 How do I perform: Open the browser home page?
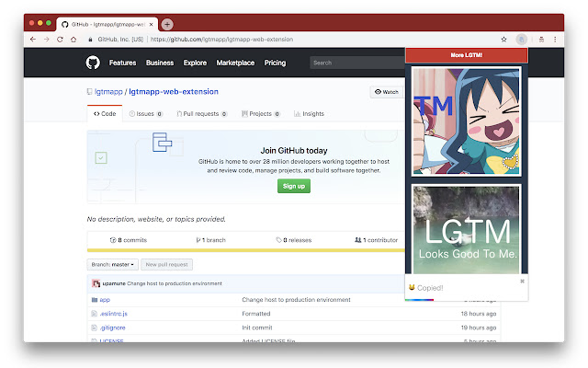tap(73, 39)
